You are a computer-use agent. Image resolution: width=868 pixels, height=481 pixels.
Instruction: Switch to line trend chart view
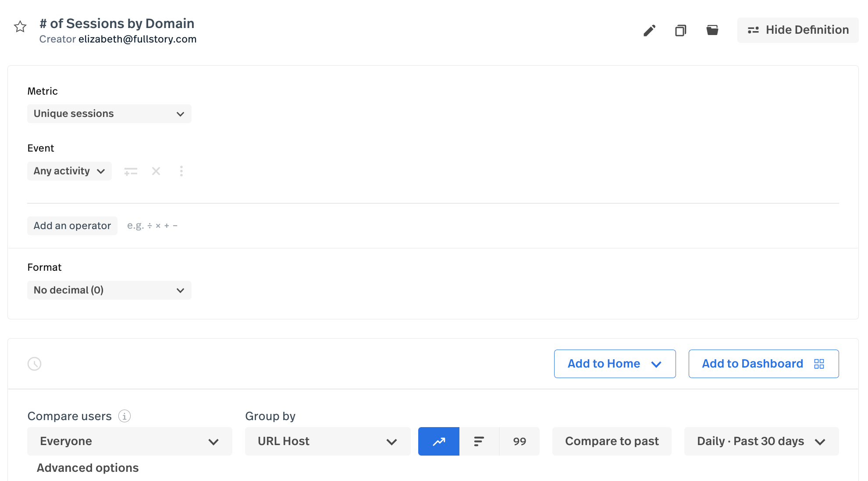[x=439, y=442]
